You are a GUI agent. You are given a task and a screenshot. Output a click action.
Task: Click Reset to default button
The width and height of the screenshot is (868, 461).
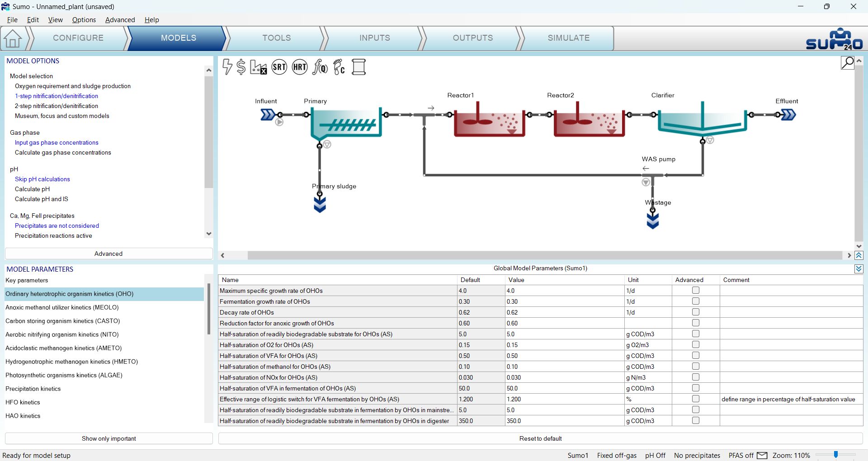click(541, 438)
